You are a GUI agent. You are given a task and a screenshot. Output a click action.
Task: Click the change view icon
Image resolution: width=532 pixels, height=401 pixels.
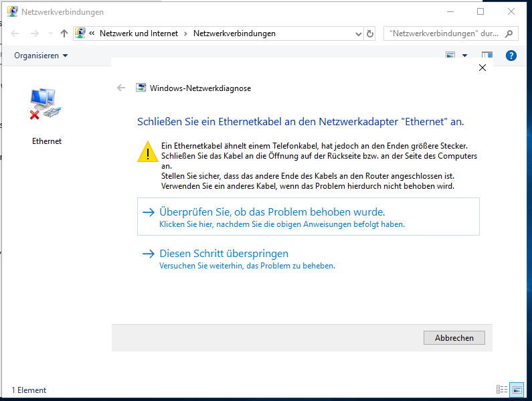tap(450, 55)
